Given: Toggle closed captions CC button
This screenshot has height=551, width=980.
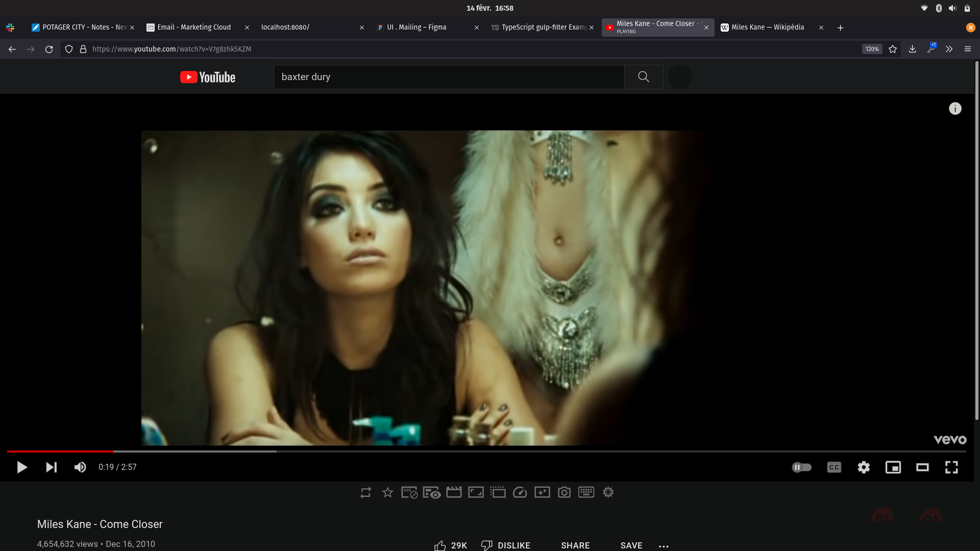Looking at the screenshot, I should coord(834,467).
